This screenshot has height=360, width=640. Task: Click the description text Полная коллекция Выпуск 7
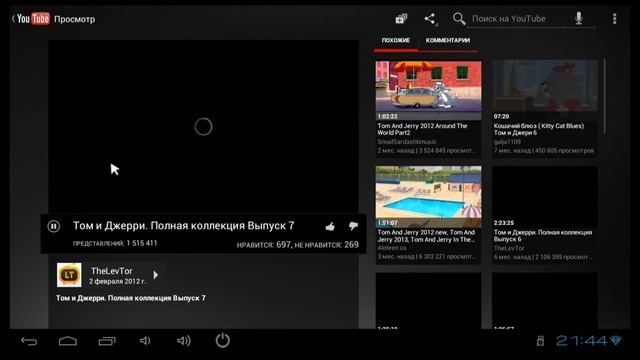(x=131, y=298)
